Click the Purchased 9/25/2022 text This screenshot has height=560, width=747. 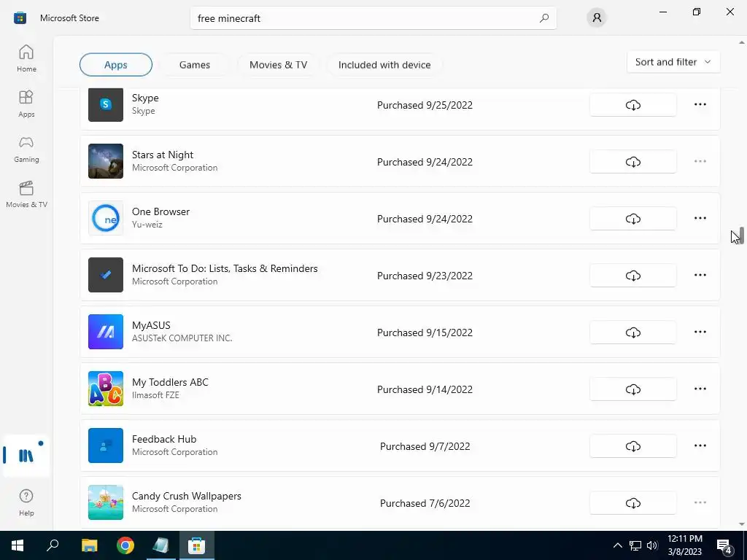[x=425, y=105]
